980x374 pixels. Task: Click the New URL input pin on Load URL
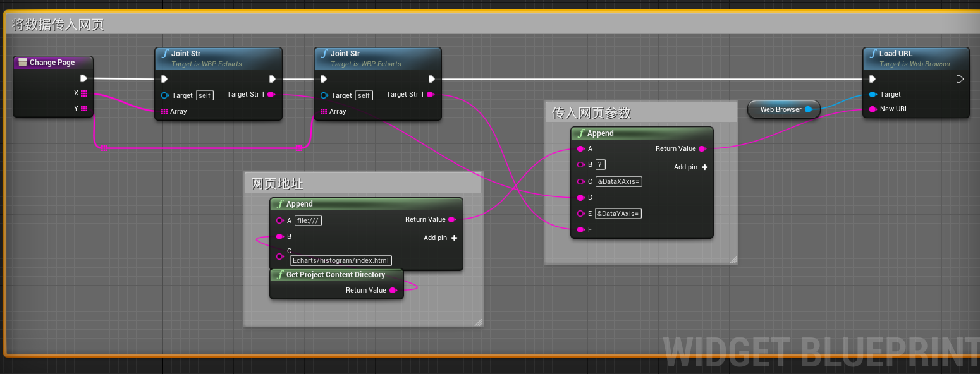point(872,109)
